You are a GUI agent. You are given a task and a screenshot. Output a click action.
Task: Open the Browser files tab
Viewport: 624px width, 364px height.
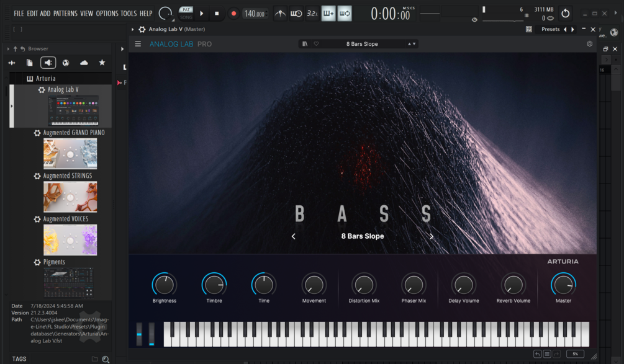[x=29, y=63]
